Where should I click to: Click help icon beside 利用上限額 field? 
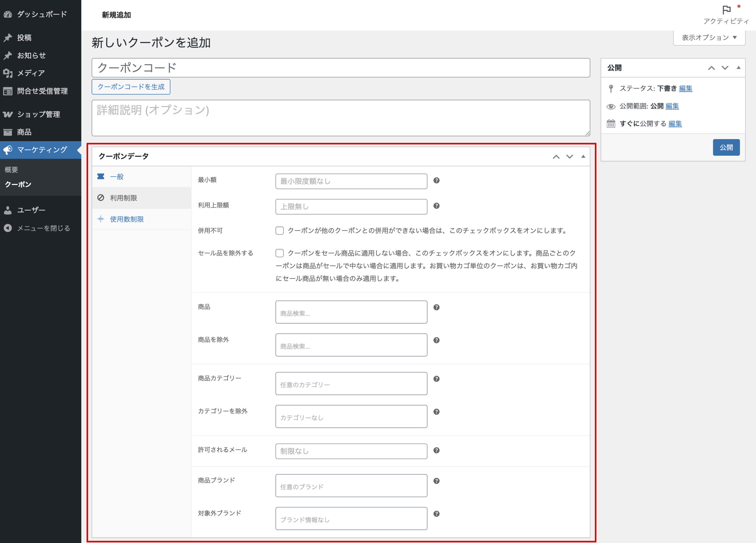[x=436, y=206]
